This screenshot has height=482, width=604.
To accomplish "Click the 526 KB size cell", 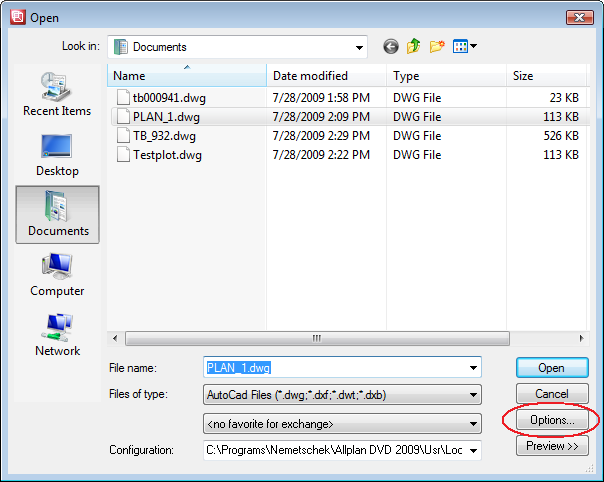I will (561, 136).
